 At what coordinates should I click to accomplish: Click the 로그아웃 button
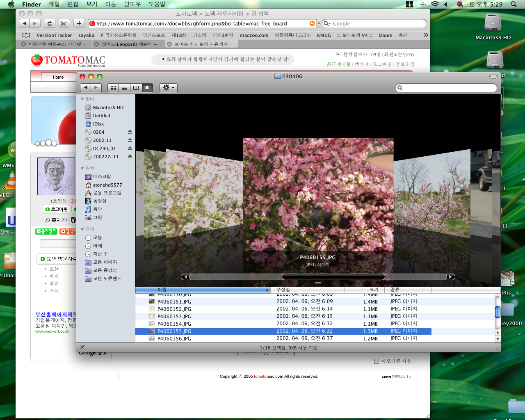tap(56, 209)
